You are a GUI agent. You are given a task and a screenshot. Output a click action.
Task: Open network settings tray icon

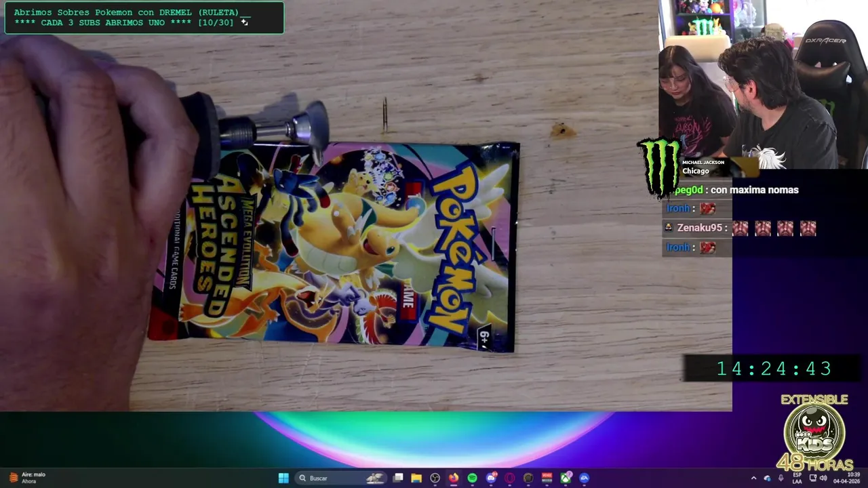pos(813,478)
